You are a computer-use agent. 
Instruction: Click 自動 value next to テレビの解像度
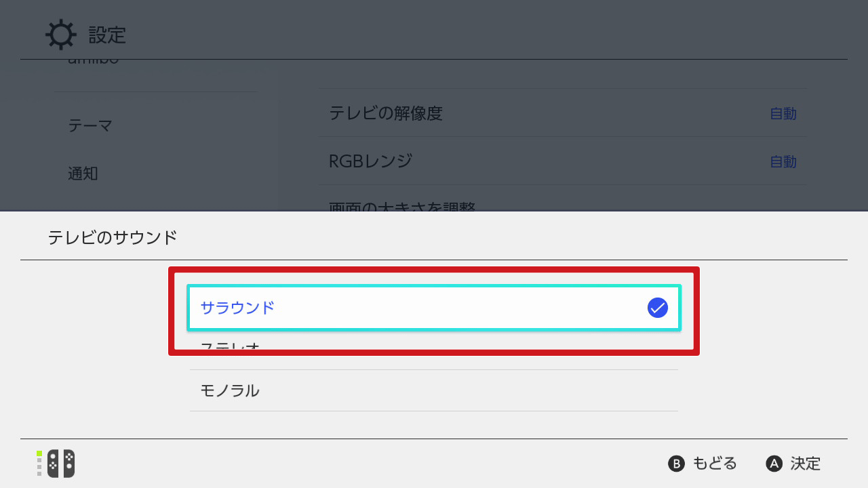click(x=783, y=114)
